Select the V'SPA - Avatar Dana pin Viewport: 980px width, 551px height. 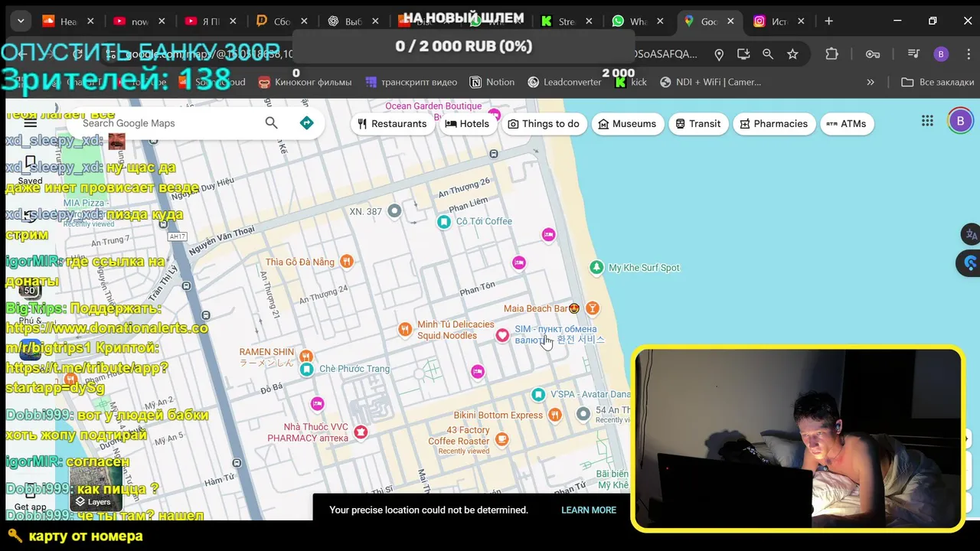(x=538, y=395)
